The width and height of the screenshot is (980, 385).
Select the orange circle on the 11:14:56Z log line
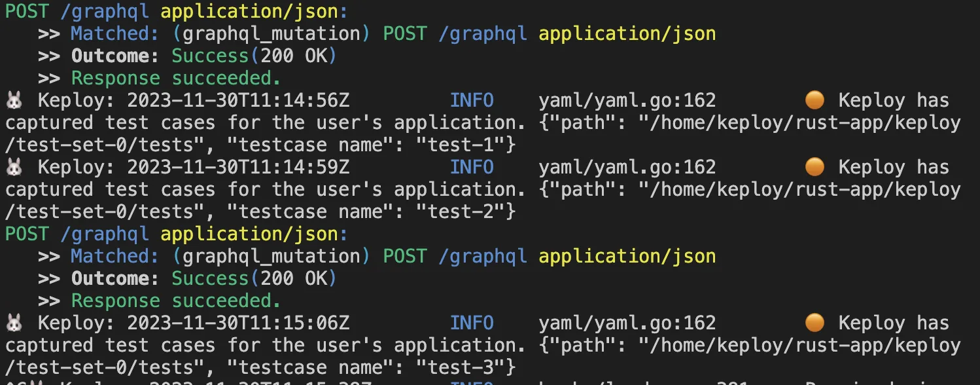point(814,101)
